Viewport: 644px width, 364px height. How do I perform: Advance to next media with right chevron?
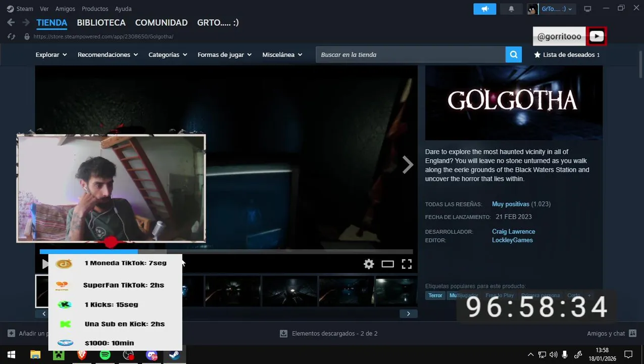[408, 165]
